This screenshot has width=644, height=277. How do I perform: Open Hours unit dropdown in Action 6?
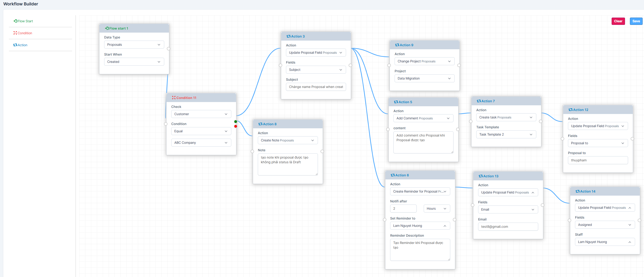click(x=437, y=209)
